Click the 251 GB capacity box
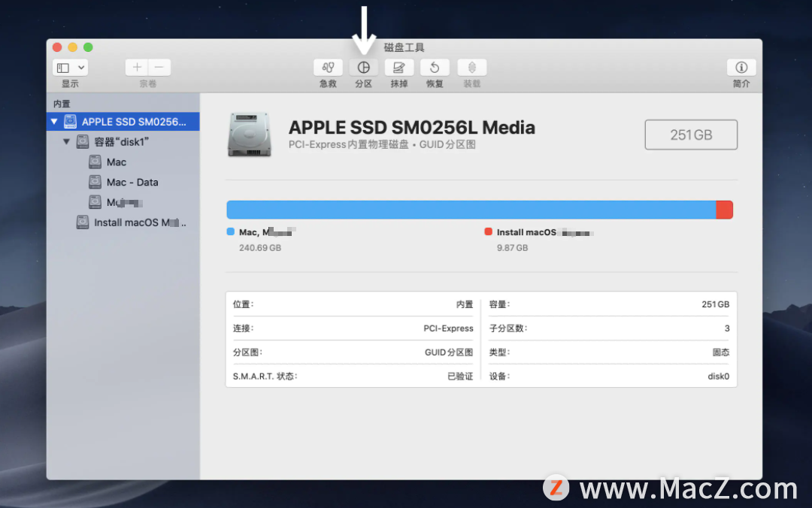Image resolution: width=812 pixels, height=508 pixels. point(691,135)
